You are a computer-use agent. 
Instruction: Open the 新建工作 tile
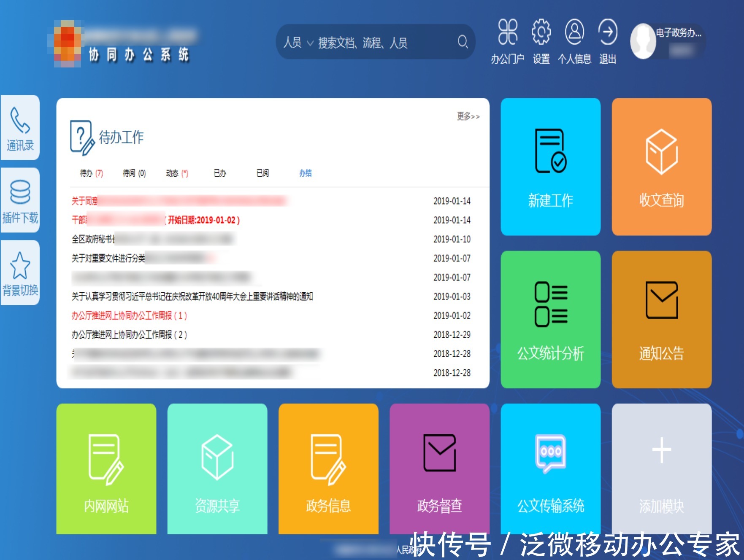pos(550,167)
